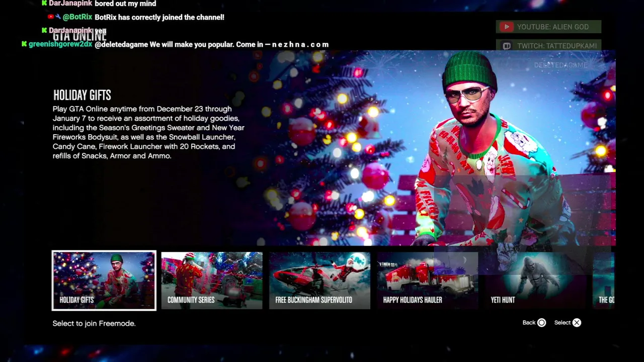644x362 pixels.
Task: Click the HOLIDAY GIFTS heading
Action: click(82, 95)
